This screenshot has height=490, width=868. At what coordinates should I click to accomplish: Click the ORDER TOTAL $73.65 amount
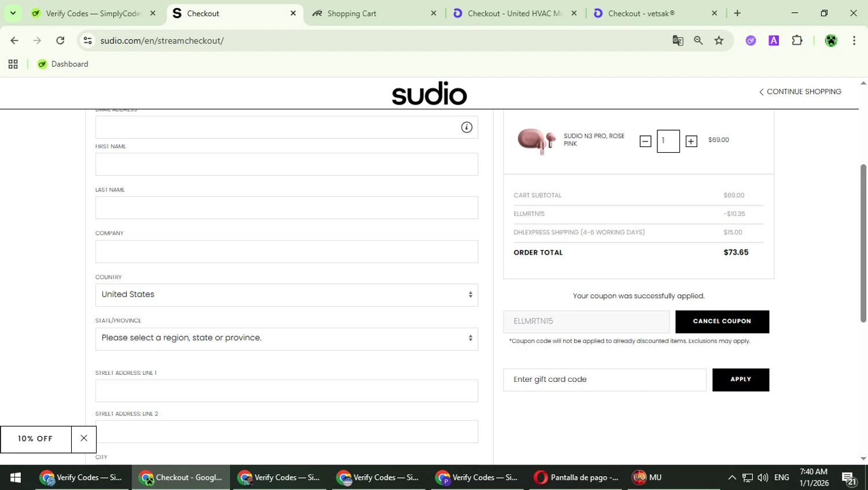click(x=735, y=252)
